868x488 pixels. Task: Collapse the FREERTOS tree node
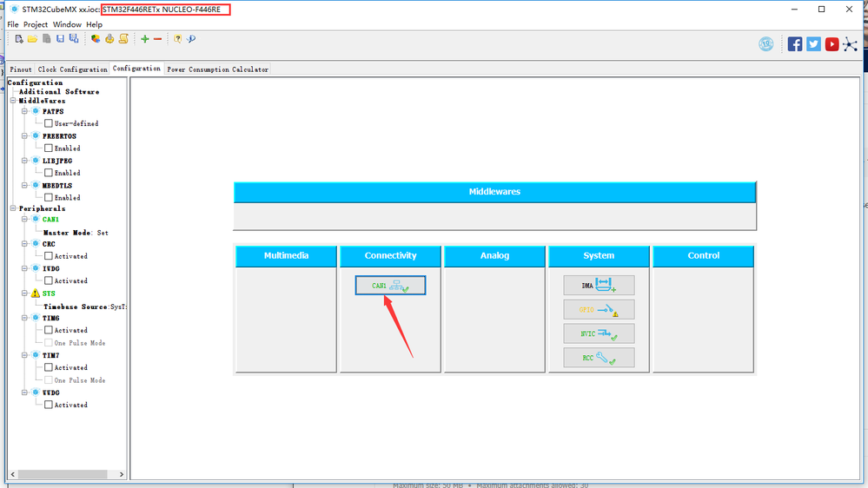tap(24, 135)
